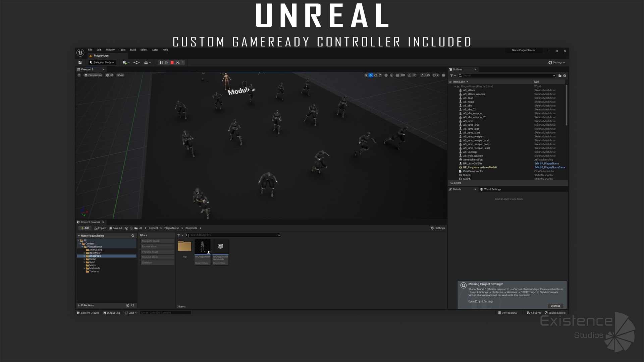
Task: Click the frame skip (advance frame) button
Action: (167, 63)
